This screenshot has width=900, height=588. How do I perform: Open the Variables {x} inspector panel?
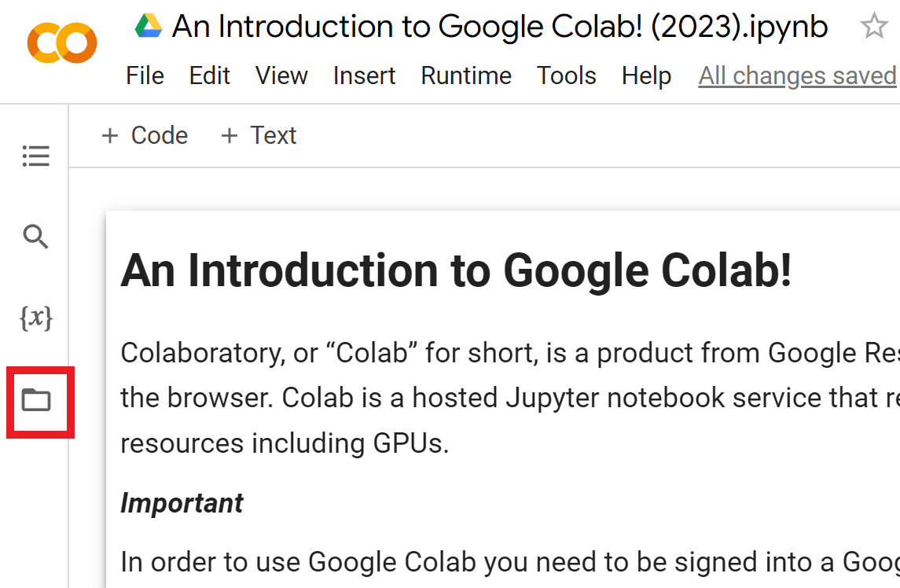click(x=36, y=318)
